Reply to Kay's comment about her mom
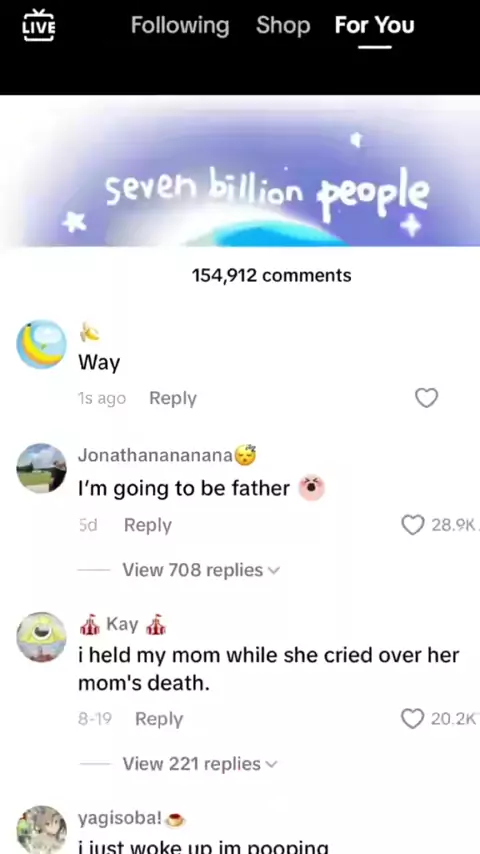Screen dimensions: 480x854 [159, 719]
